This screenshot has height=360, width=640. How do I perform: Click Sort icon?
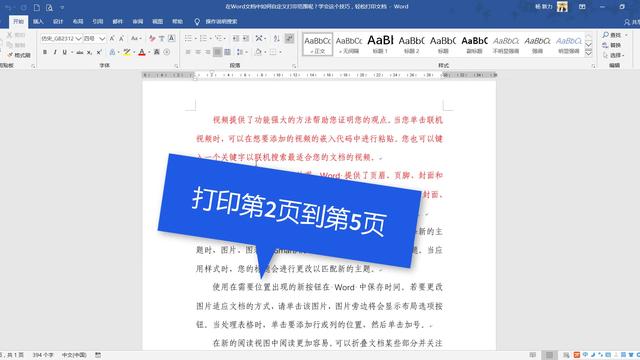pyautogui.click(x=276, y=38)
